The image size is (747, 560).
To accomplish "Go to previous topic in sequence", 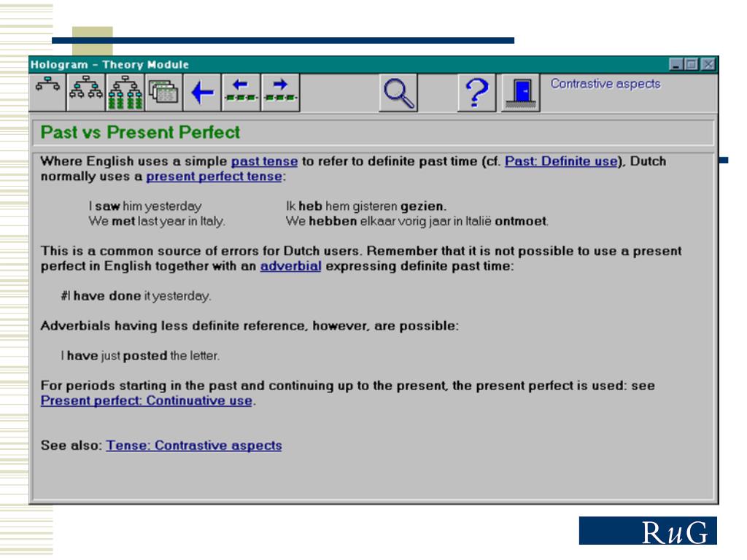I will (x=241, y=93).
